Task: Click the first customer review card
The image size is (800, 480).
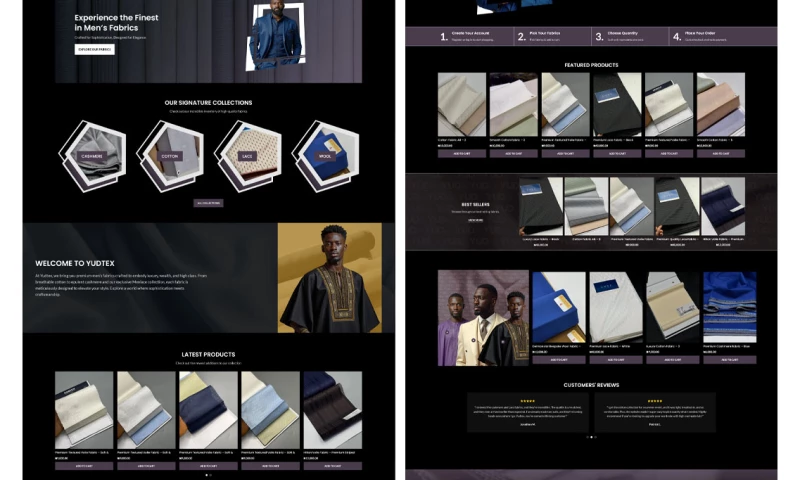Action: (528, 413)
